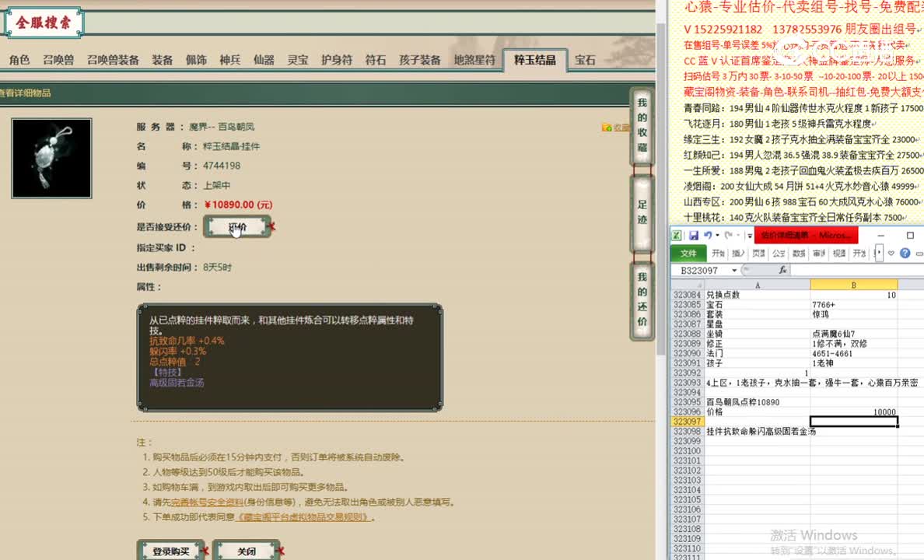This screenshot has width=924, height=560.
Task: Click the Excel application icon in title bar
Action: pyautogui.click(x=677, y=235)
